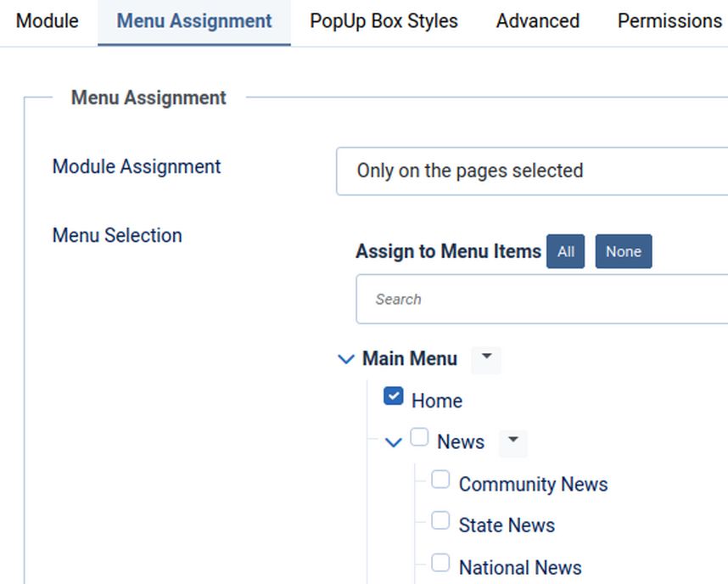Open the caret dropdown beside News
This screenshot has height=584, width=728.
click(512, 441)
